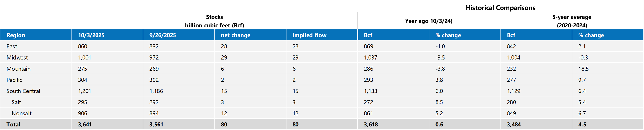This screenshot has width=644, height=130.
Task: Click the Pacific row label
Action: (14, 80)
